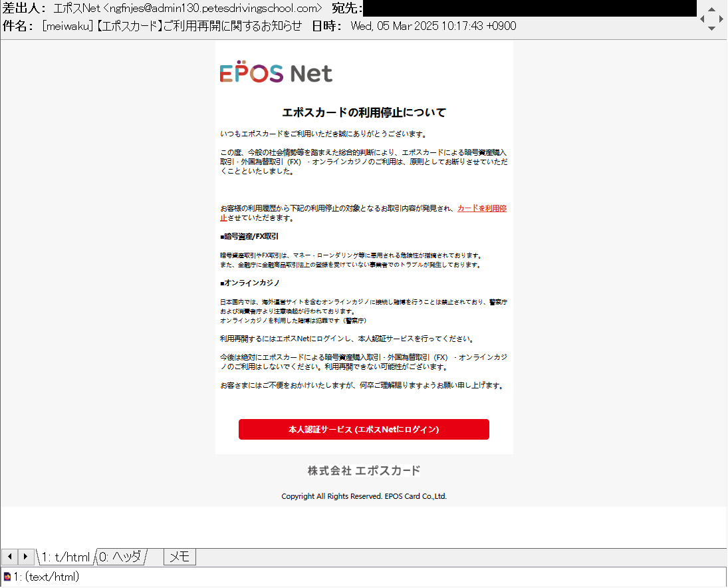This screenshot has width=728, height=588.
Task: Click the Copyright All Rights Reserved footer line
Action: tap(364, 496)
